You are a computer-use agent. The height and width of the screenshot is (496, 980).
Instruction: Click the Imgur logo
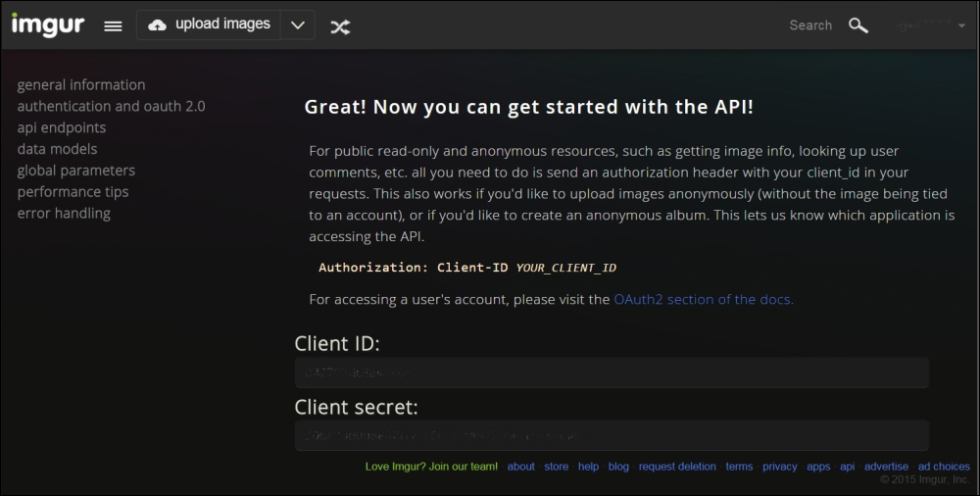[x=47, y=25]
